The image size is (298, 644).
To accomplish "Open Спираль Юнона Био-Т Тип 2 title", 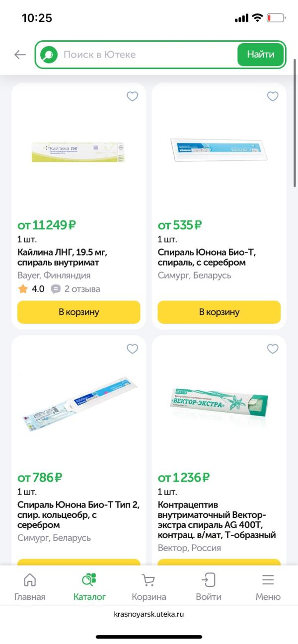I will pos(78,514).
